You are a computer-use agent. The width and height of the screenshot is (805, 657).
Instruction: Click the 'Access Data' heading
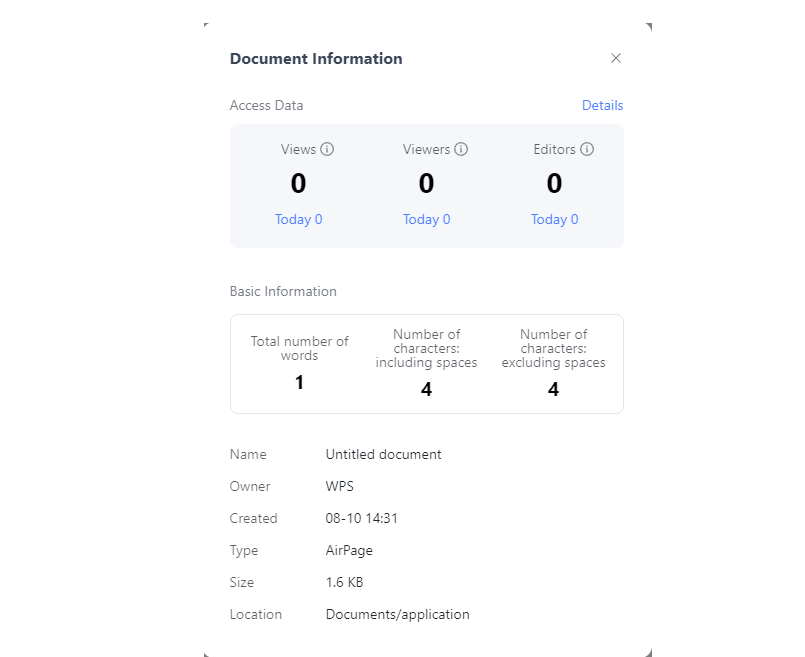tap(266, 105)
